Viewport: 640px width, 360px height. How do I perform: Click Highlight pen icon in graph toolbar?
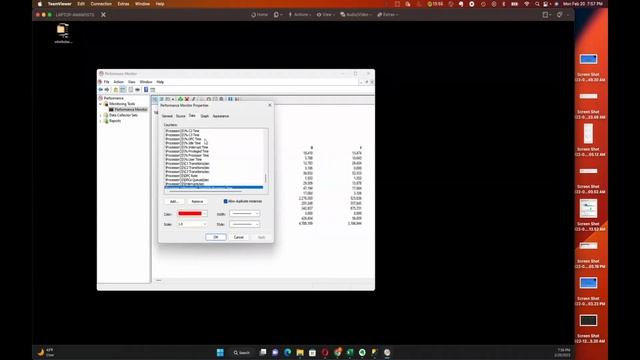pos(193,99)
